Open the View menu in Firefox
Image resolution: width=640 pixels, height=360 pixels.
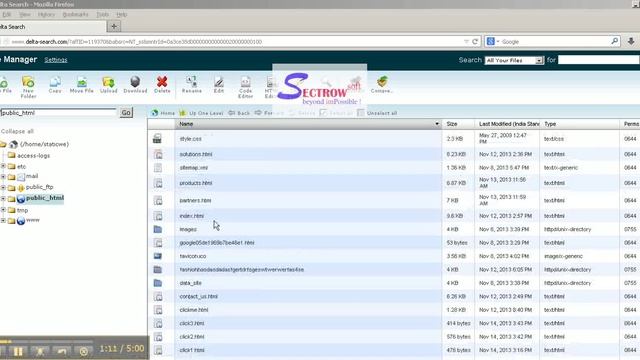click(24, 15)
